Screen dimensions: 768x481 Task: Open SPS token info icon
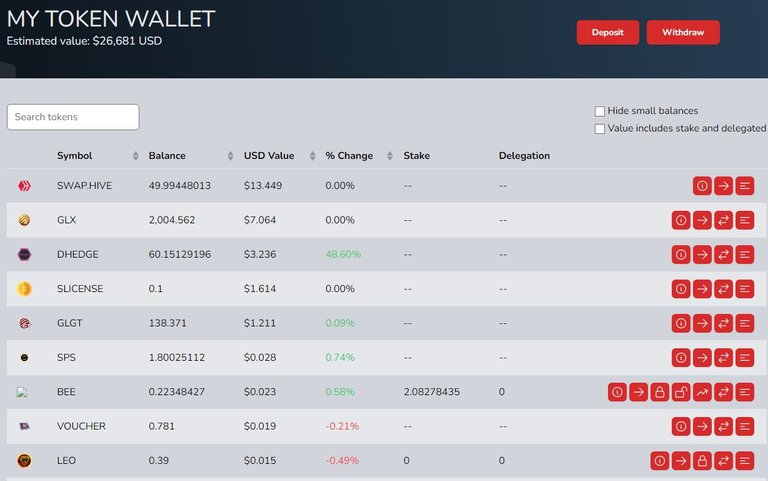click(x=681, y=358)
